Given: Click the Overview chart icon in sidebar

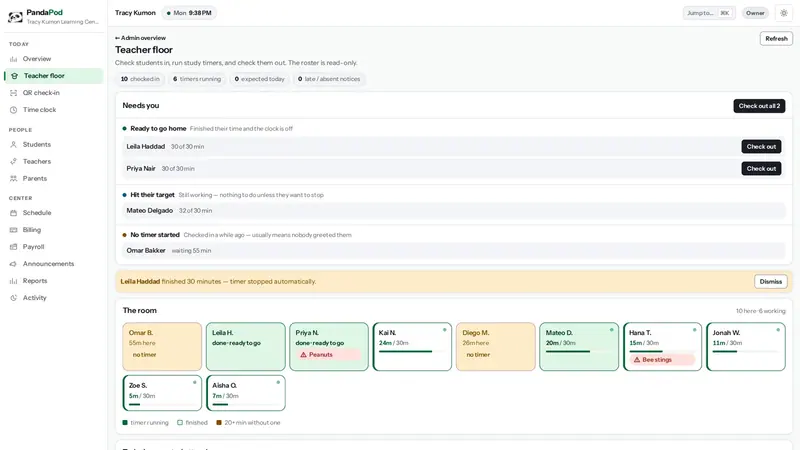Looking at the screenshot, I should point(13,59).
